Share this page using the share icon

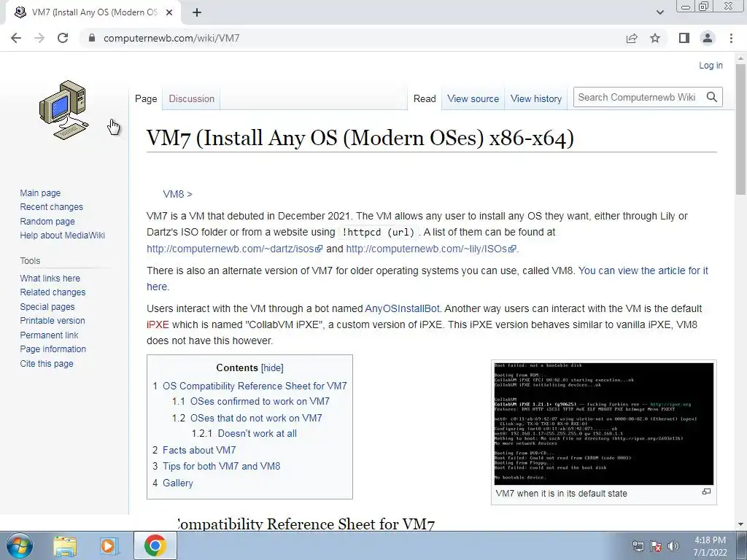(632, 38)
